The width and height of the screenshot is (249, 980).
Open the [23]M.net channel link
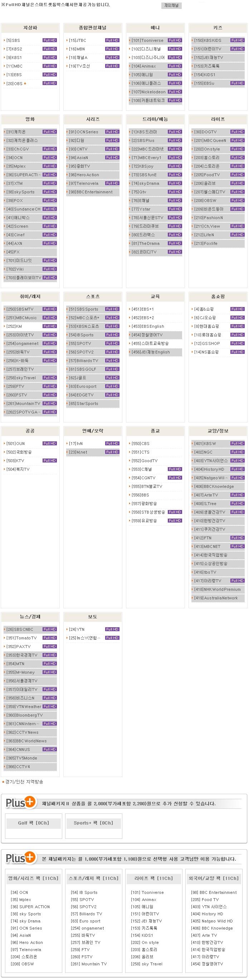tap(78, 452)
